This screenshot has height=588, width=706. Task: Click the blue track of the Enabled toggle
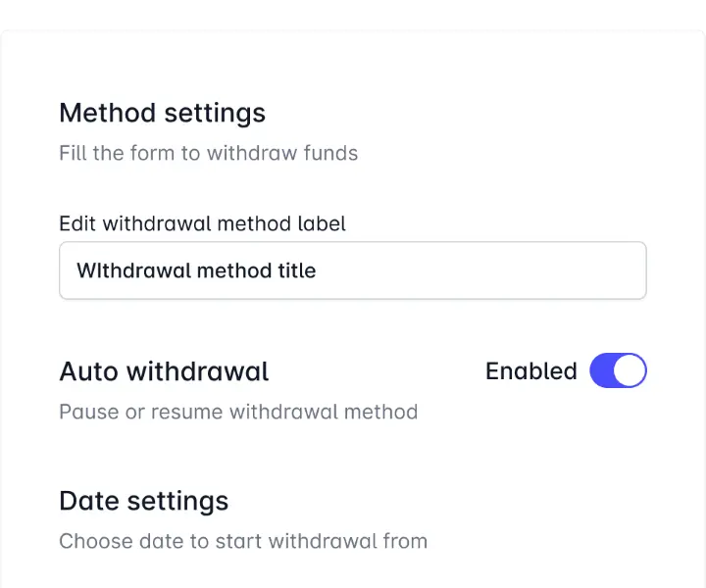point(602,371)
